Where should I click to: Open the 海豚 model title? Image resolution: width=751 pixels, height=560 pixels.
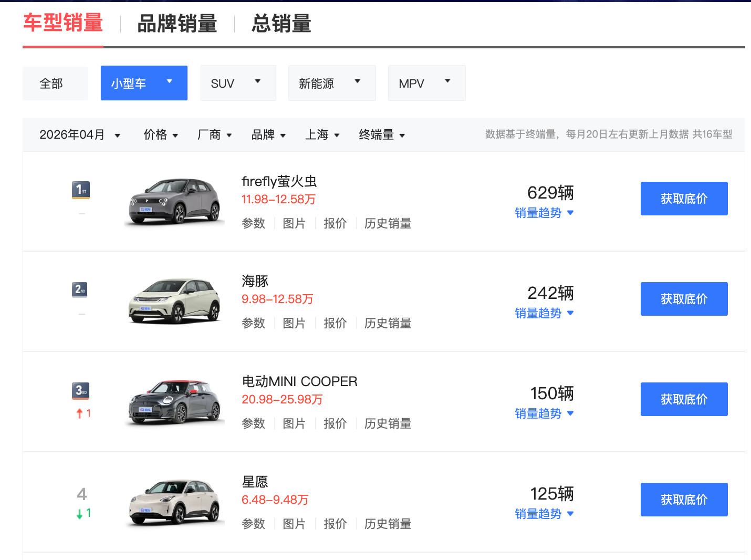pos(255,281)
